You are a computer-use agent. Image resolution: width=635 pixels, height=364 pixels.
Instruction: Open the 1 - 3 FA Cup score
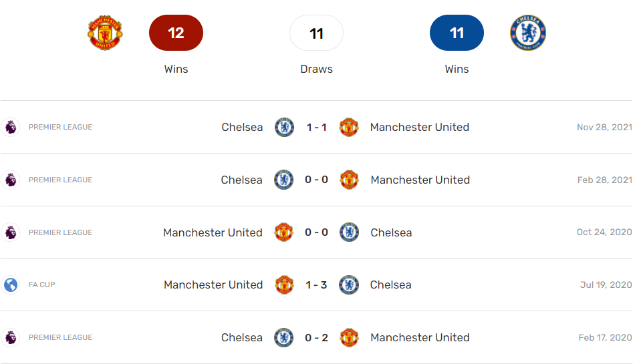(317, 285)
